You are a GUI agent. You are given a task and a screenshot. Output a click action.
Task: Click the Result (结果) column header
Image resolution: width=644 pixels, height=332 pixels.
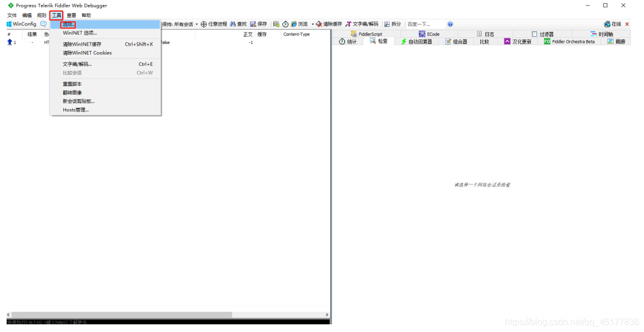[x=32, y=35]
